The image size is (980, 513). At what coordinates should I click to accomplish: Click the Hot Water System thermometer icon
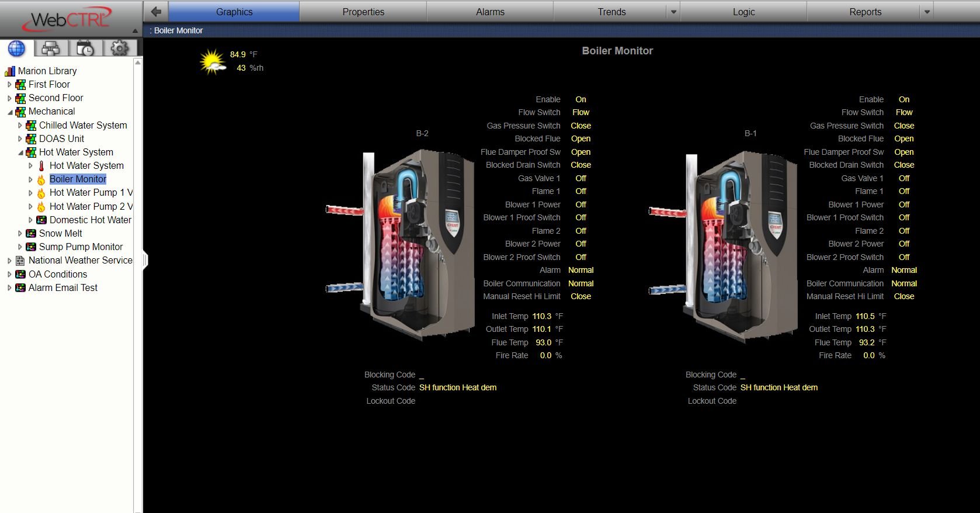(x=41, y=166)
